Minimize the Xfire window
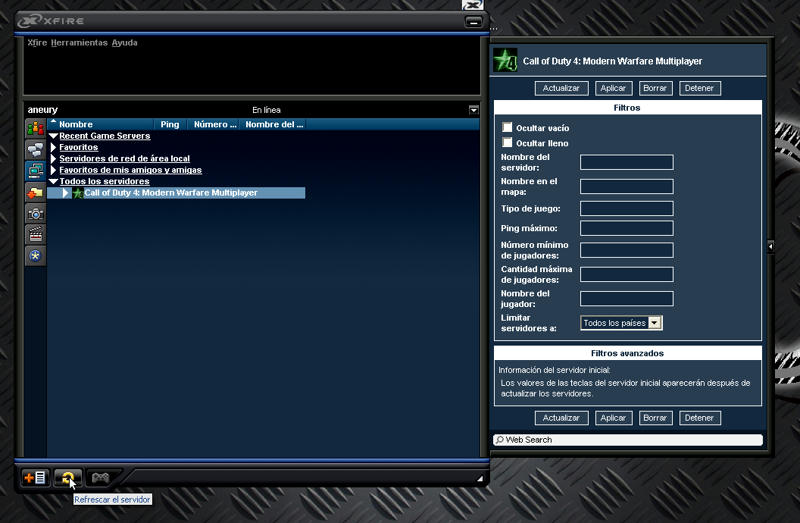This screenshot has height=523, width=800. coord(473,22)
